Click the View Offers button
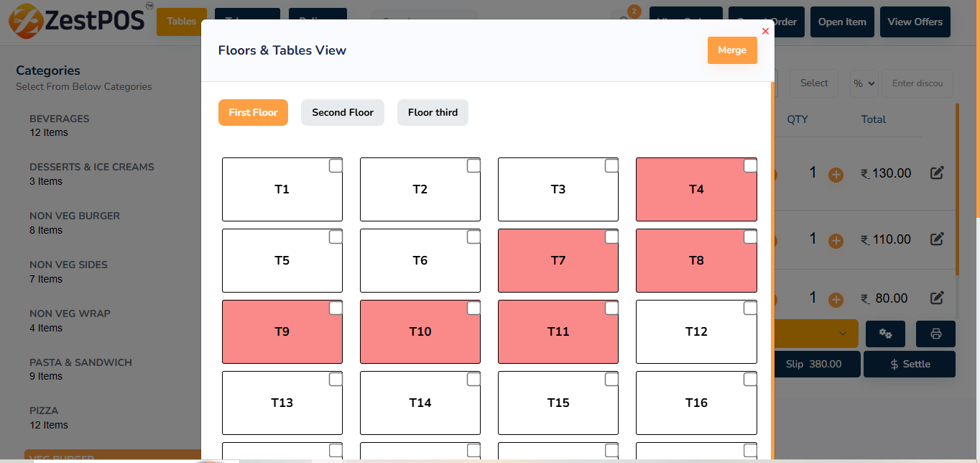Viewport: 980px width, 463px height. [x=915, y=22]
